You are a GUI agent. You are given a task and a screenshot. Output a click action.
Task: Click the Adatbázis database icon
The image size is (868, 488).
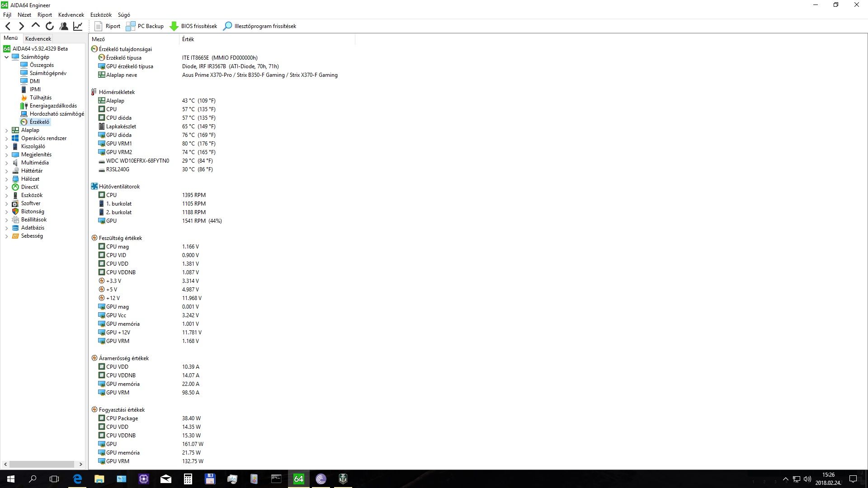click(15, 228)
